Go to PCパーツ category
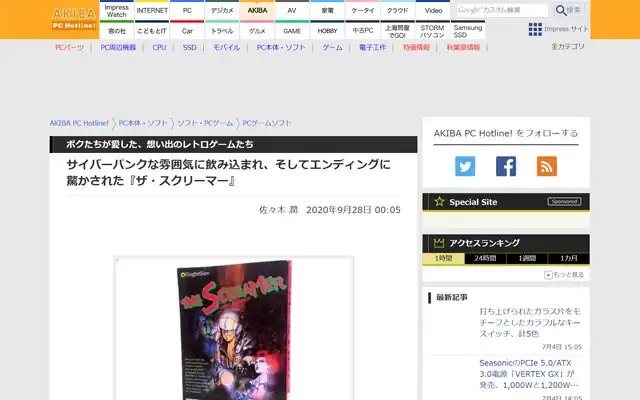 tap(69, 47)
